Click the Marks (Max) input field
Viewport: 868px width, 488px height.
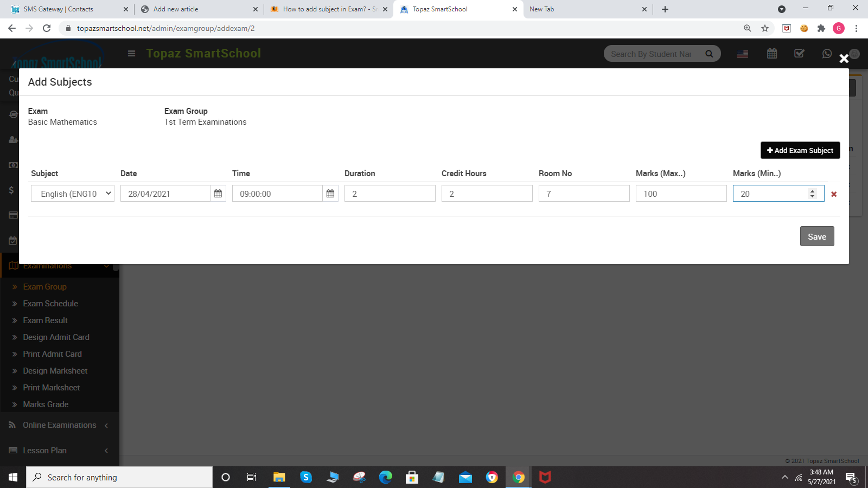[x=681, y=194]
